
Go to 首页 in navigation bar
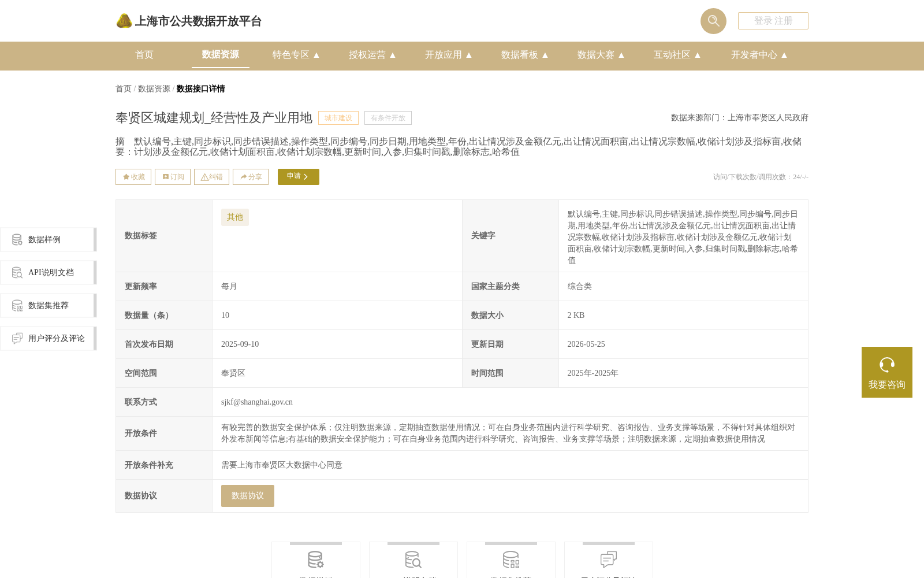pyautogui.click(x=144, y=55)
